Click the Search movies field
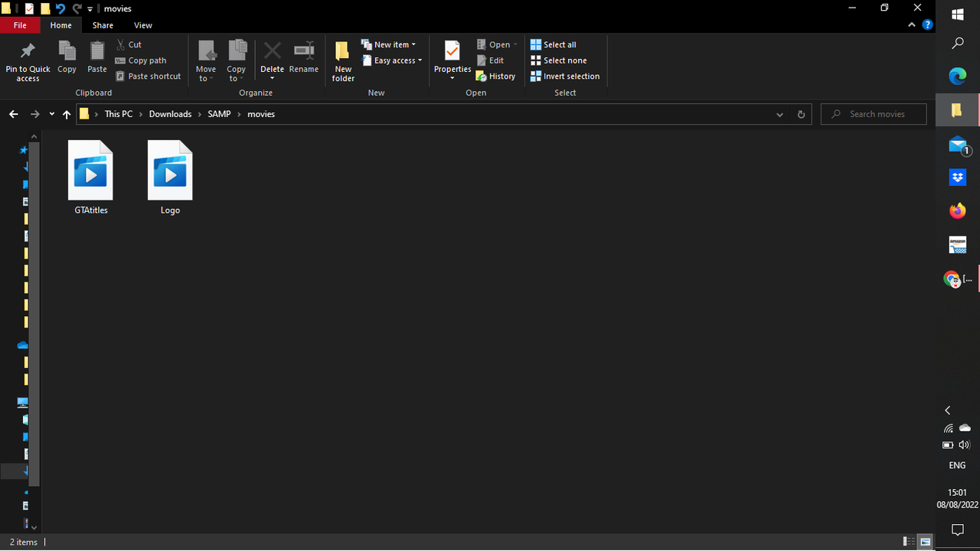This screenshot has height=551, width=980. click(x=874, y=114)
